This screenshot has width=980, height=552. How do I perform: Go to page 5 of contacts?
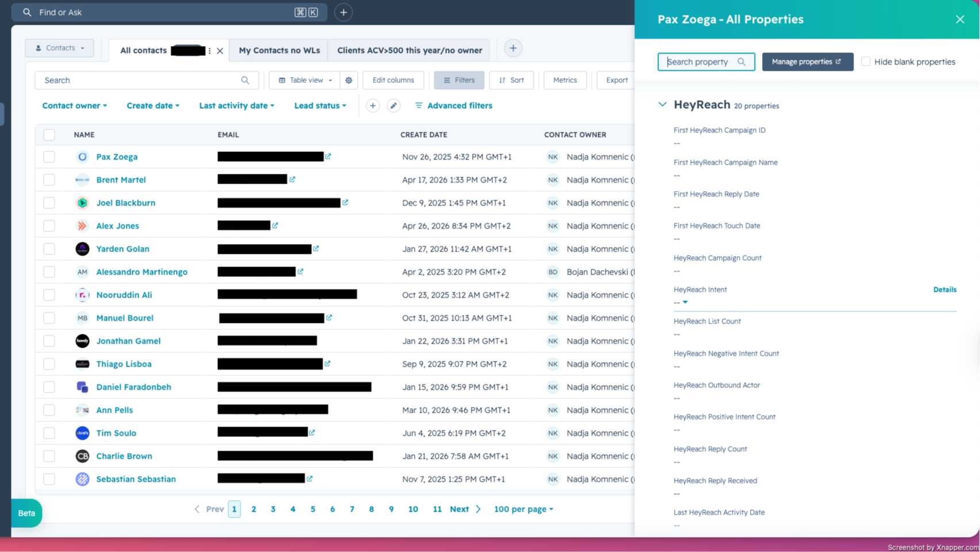(313, 509)
